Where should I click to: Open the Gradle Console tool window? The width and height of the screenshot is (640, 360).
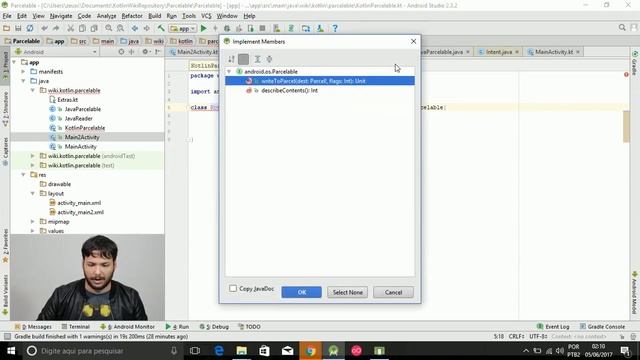point(602,327)
